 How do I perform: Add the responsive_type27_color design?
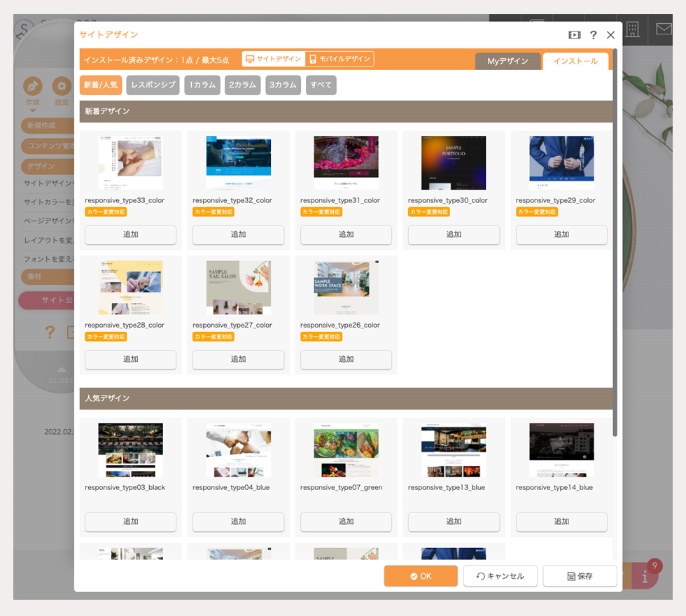238,359
